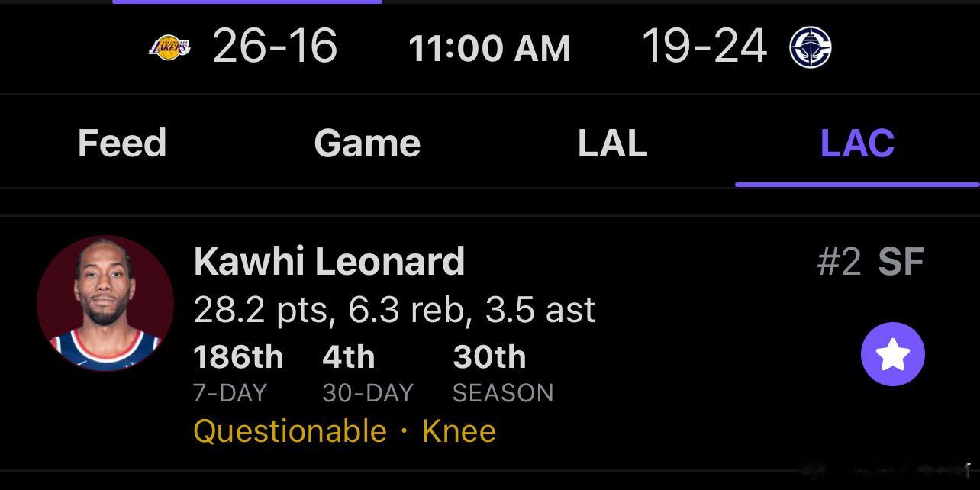
Task: Click the Lakers 26-16 record
Action: tap(275, 46)
